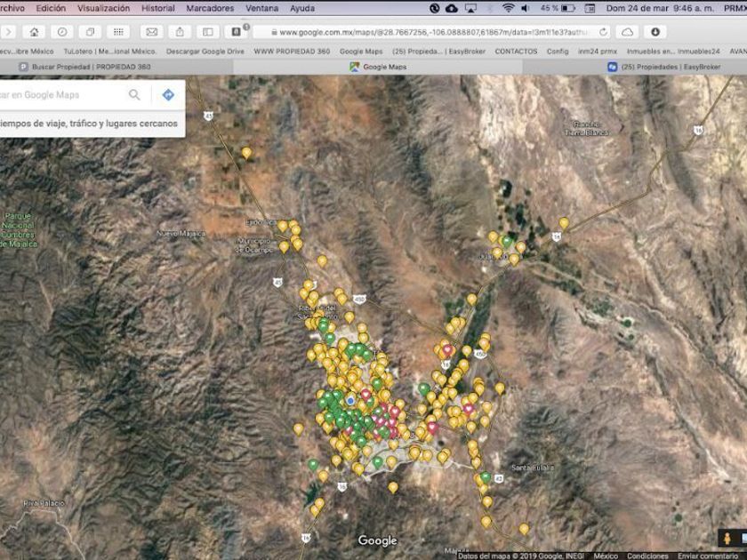
Task: Switch to the Propiedades EasyBroker tab
Action: [665, 67]
